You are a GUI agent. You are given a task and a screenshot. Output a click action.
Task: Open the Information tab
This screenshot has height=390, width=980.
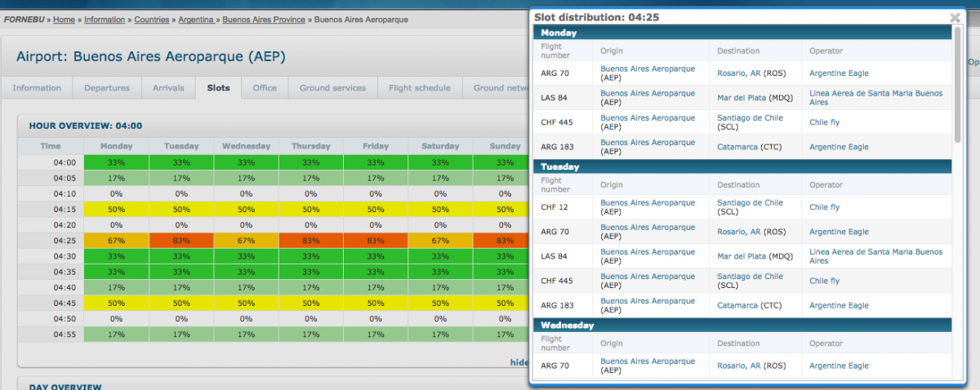(x=37, y=88)
